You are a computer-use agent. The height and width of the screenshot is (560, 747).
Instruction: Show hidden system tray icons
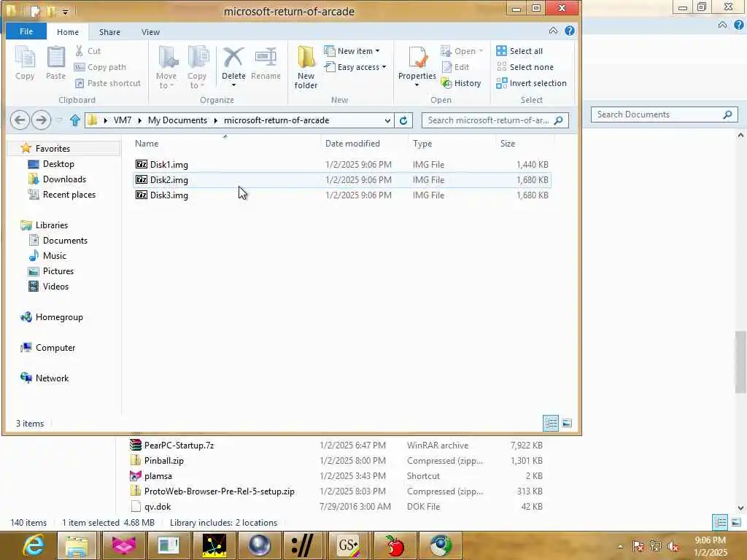pyautogui.click(x=620, y=547)
